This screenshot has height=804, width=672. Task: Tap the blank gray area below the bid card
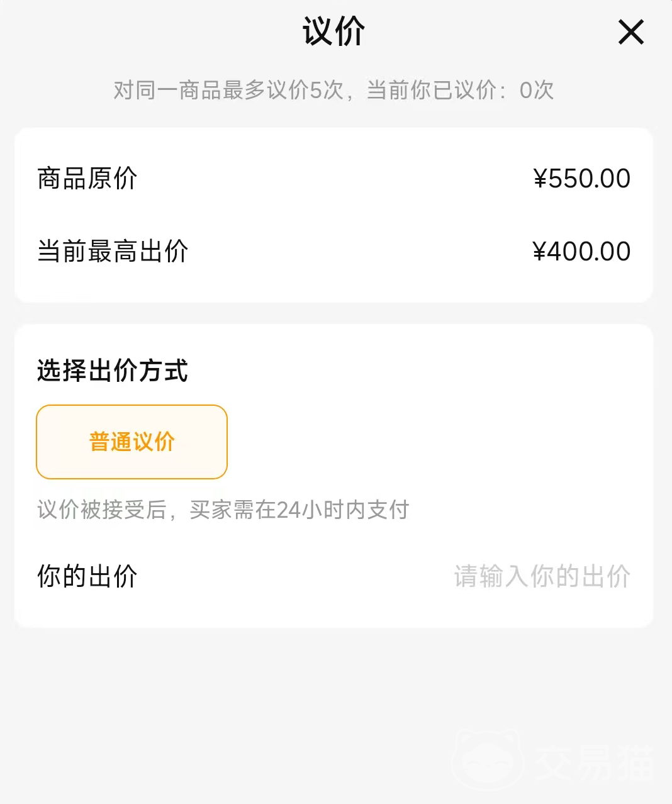click(x=252, y=705)
